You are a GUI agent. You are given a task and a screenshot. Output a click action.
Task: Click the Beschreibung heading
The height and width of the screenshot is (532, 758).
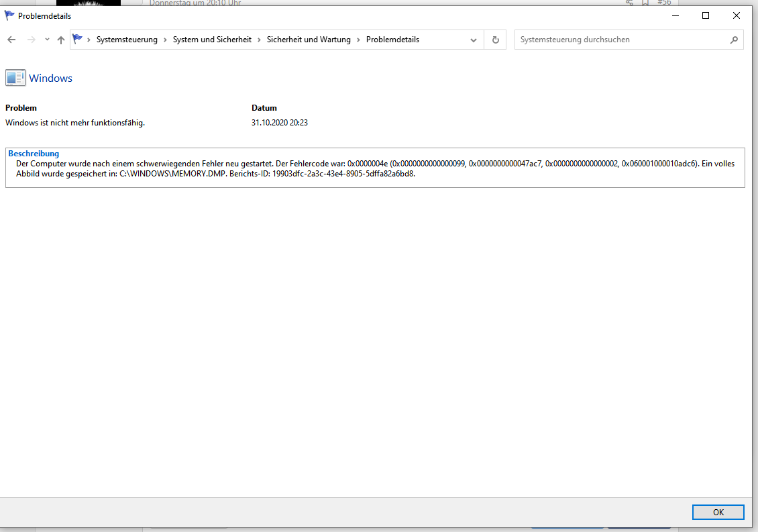tap(34, 154)
